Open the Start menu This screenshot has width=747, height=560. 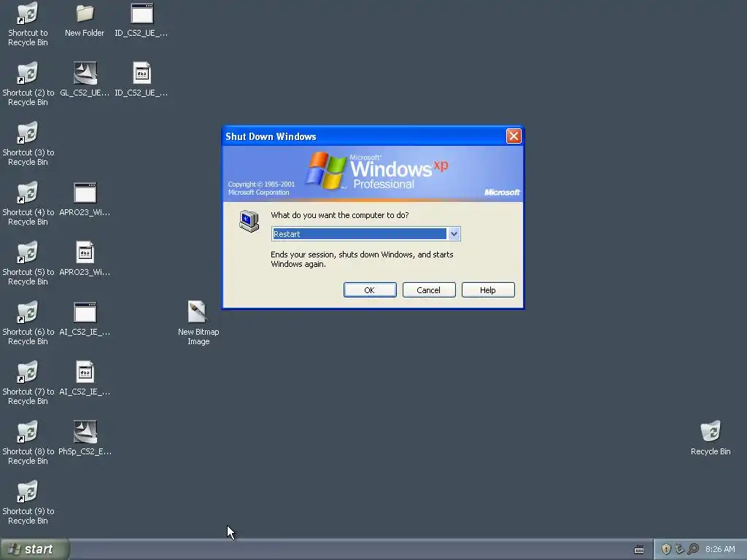(35, 549)
